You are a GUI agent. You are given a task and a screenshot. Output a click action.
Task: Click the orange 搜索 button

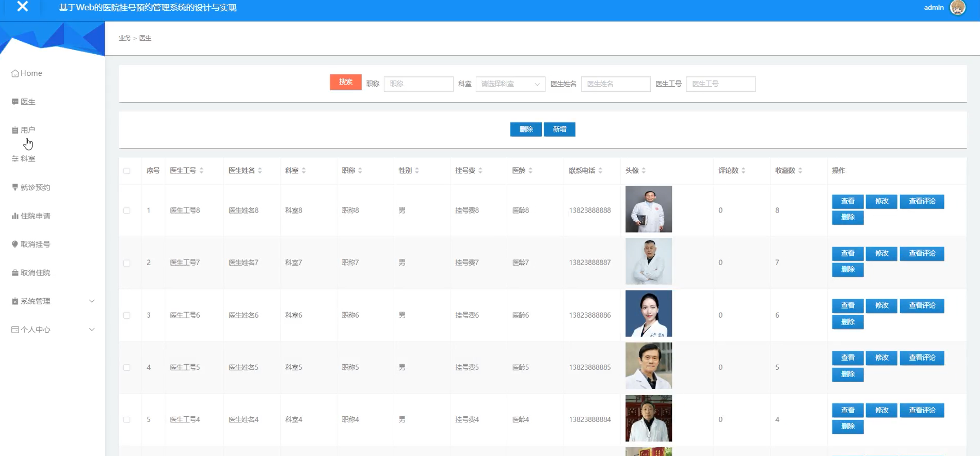pyautogui.click(x=346, y=82)
